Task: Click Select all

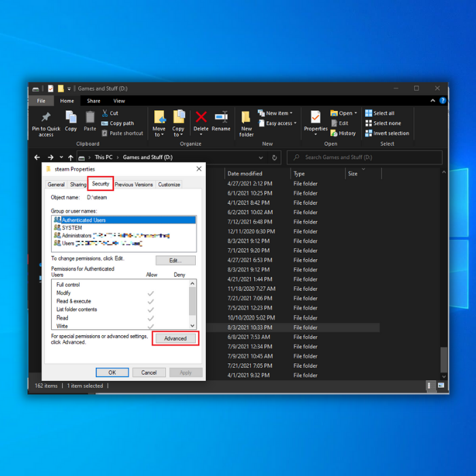Action: (379, 114)
